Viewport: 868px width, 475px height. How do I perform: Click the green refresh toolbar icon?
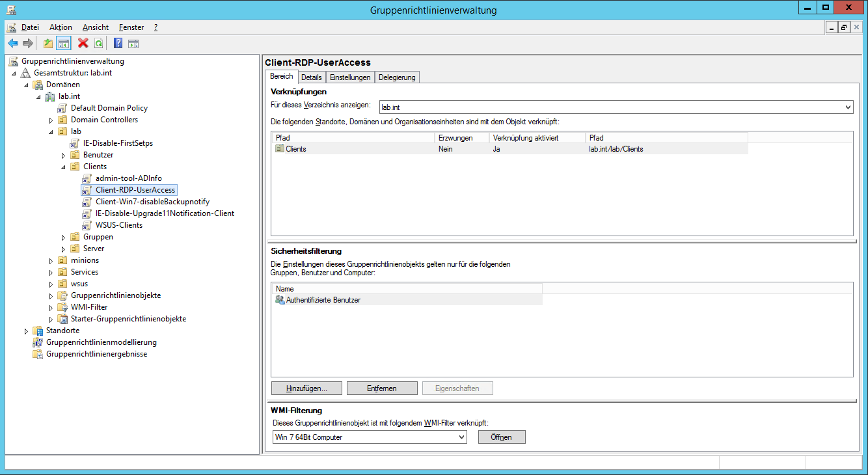(98, 44)
